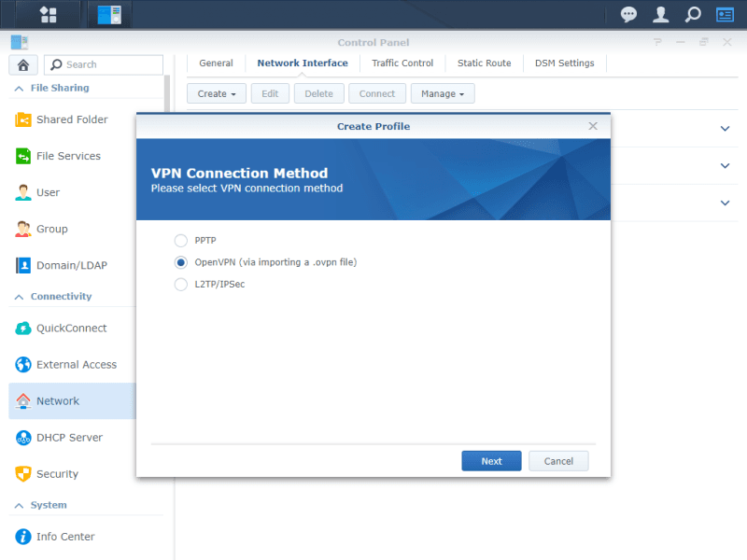Select OpenVPN connection method
Viewport: 747px width, 560px height.
click(181, 262)
